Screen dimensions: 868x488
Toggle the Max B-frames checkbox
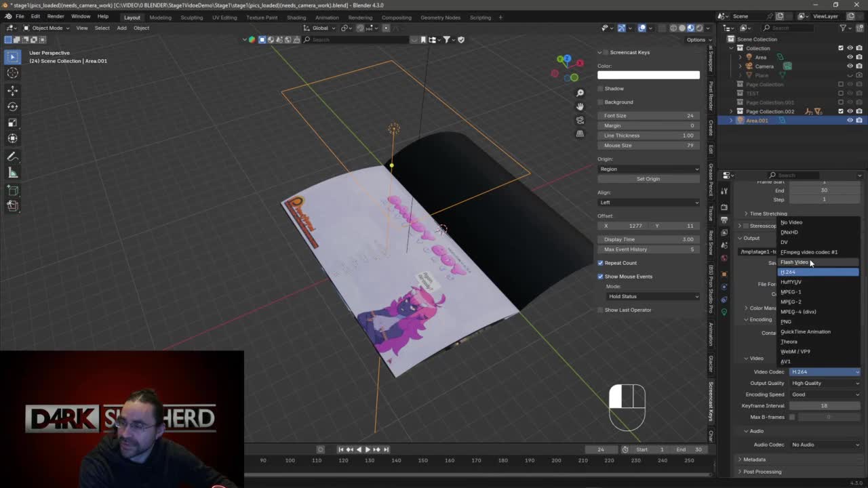792,417
